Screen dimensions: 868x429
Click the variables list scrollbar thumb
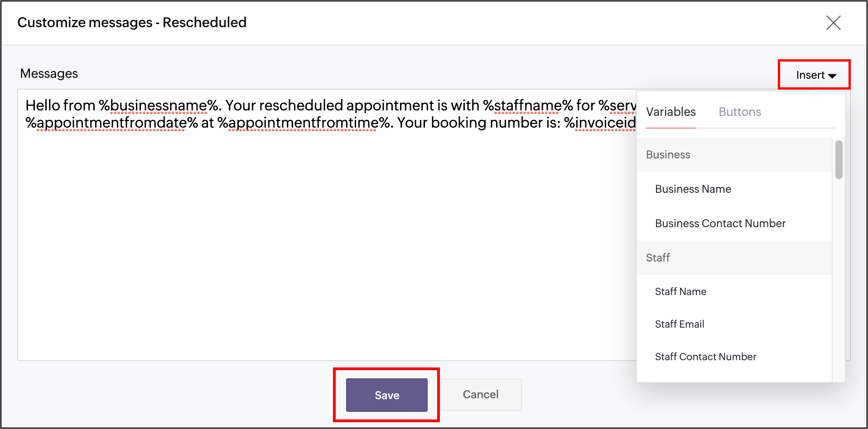(839, 160)
